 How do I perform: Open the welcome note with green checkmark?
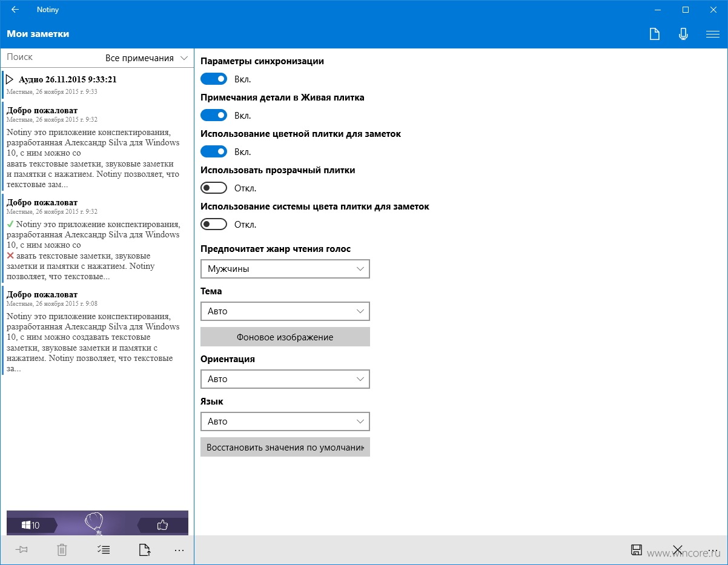pos(97,239)
